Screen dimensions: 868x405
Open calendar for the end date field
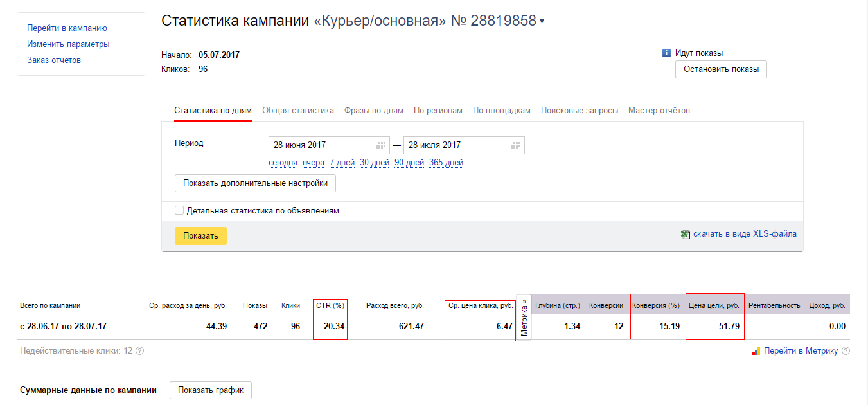click(x=516, y=145)
